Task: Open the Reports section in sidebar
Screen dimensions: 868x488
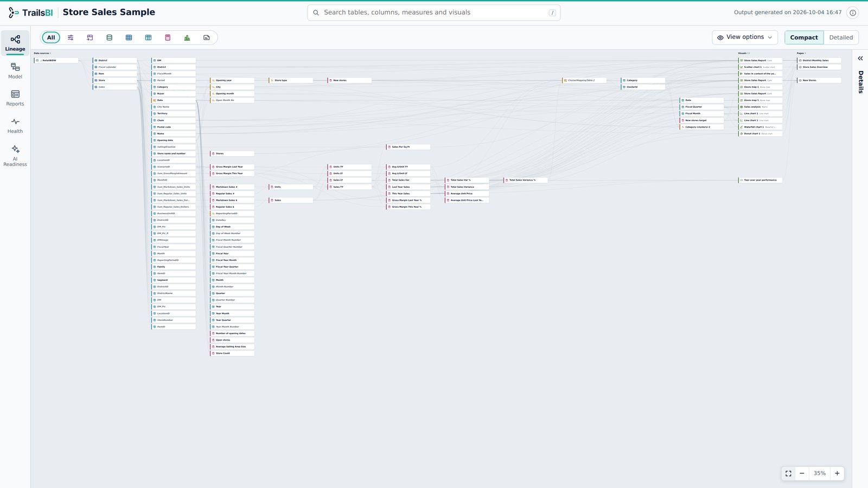Action: click(15, 98)
